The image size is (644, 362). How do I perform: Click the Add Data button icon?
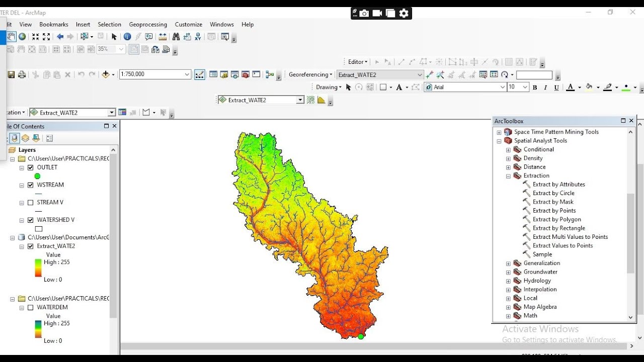click(x=106, y=74)
